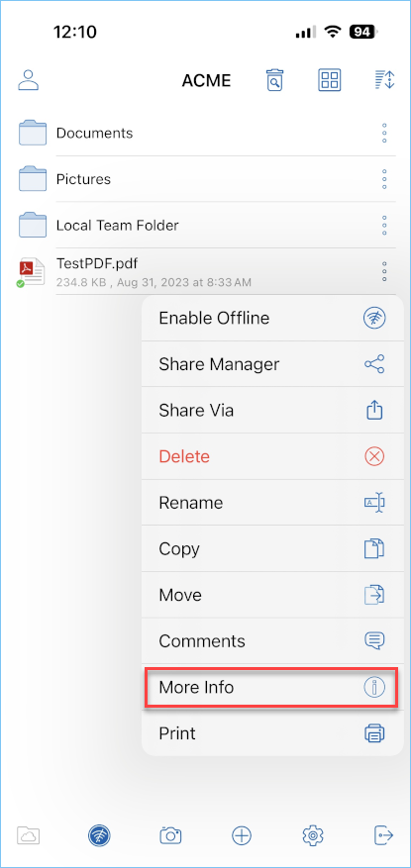Screen dimensions: 411x868
Task: Expand options for Documents folder
Action: coord(384,134)
